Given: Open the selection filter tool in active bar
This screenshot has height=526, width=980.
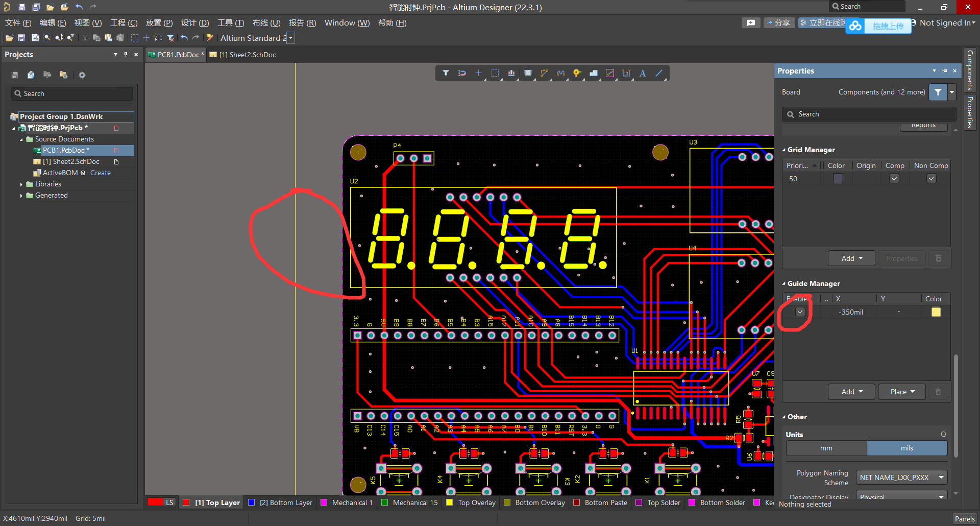Looking at the screenshot, I should tap(446, 73).
